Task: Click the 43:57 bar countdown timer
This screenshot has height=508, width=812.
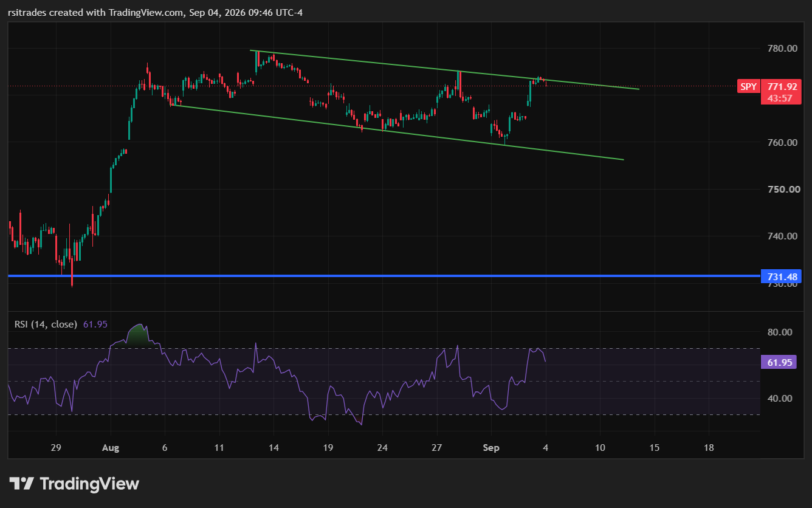Action: point(781,98)
